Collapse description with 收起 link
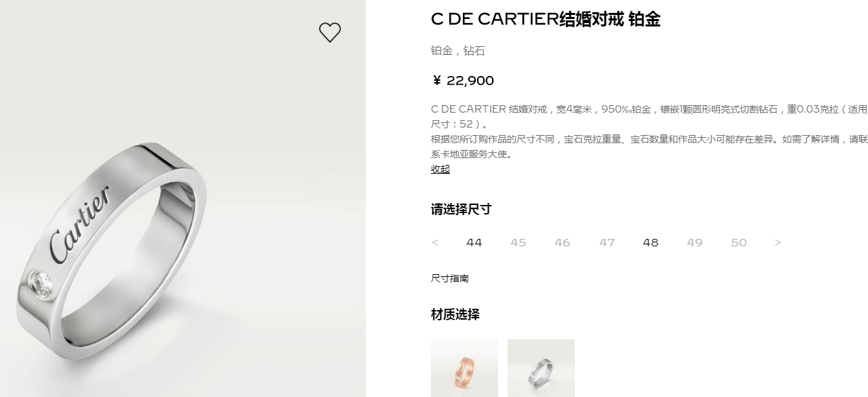 coord(440,169)
